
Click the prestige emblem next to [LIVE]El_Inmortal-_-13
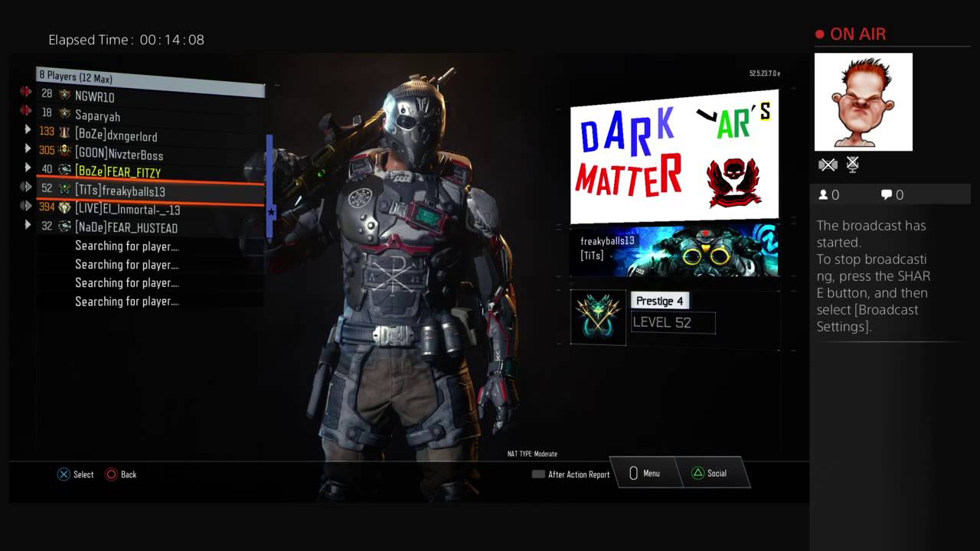click(x=65, y=208)
